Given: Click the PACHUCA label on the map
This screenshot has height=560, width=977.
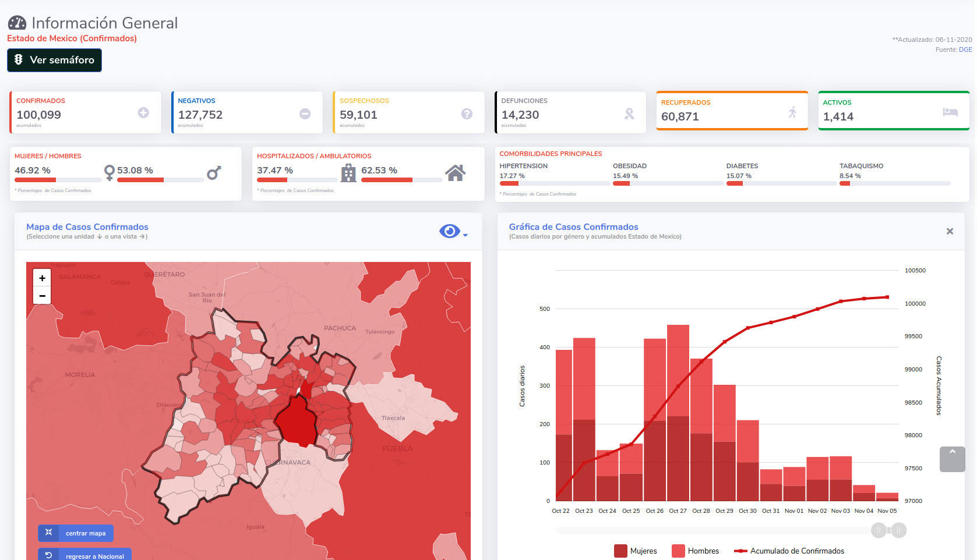Looking at the screenshot, I should [340, 328].
